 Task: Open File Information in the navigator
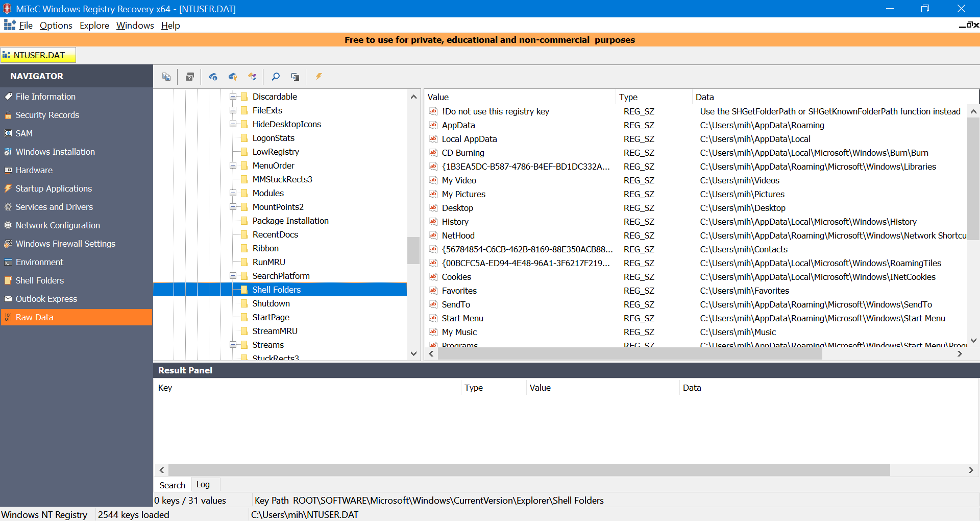pyautogui.click(x=77, y=97)
